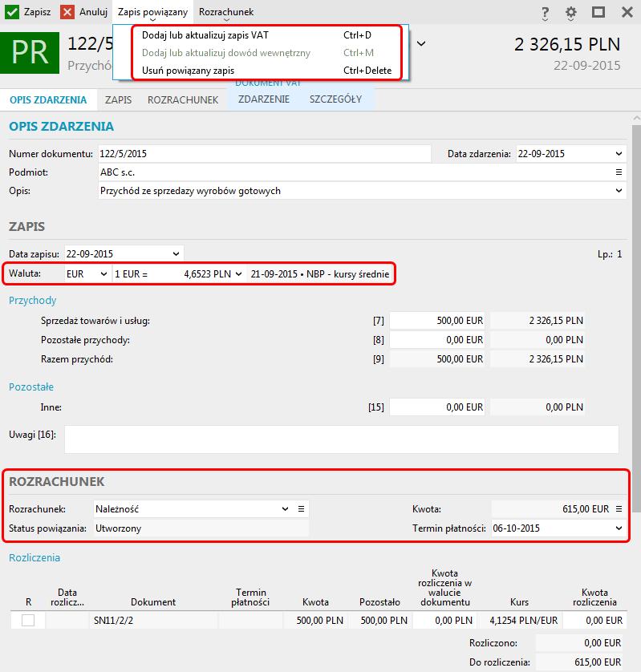Open the help question mark icon
This screenshot has height=672, width=641.
click(x=545, y=14)
